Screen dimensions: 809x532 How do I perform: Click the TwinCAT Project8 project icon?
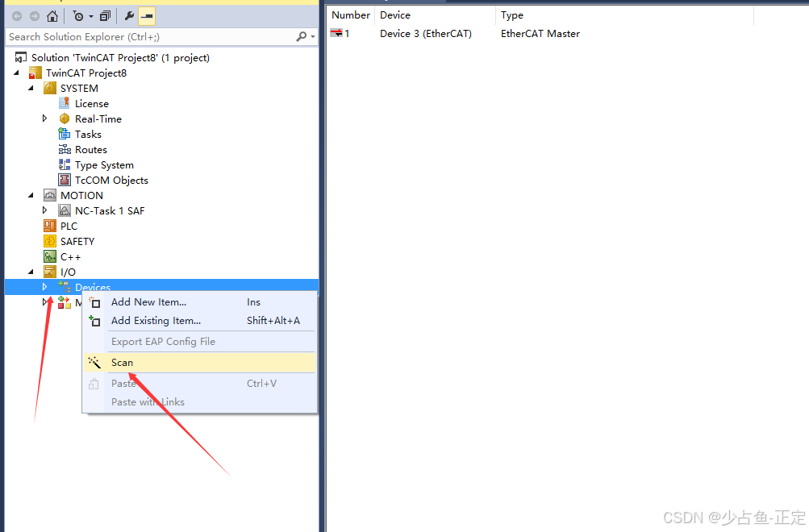coord(35,73)
